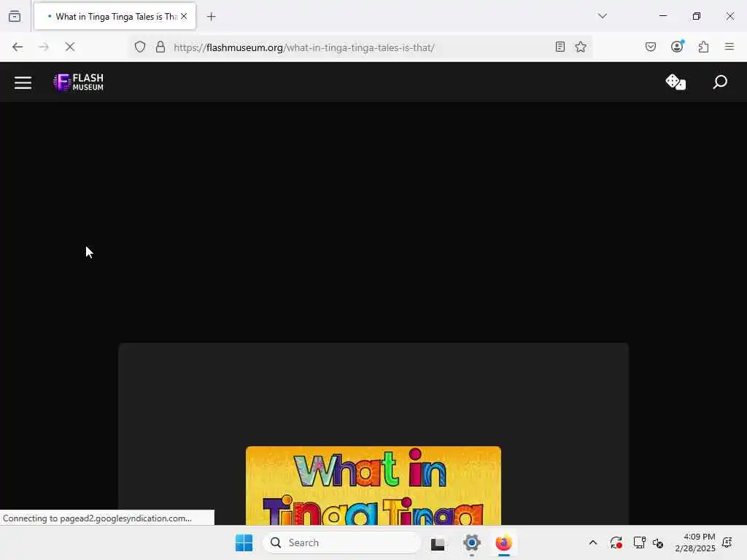
Task: Bookmark this page with the star
Action: pyautogui.click(x=580, y=47)
